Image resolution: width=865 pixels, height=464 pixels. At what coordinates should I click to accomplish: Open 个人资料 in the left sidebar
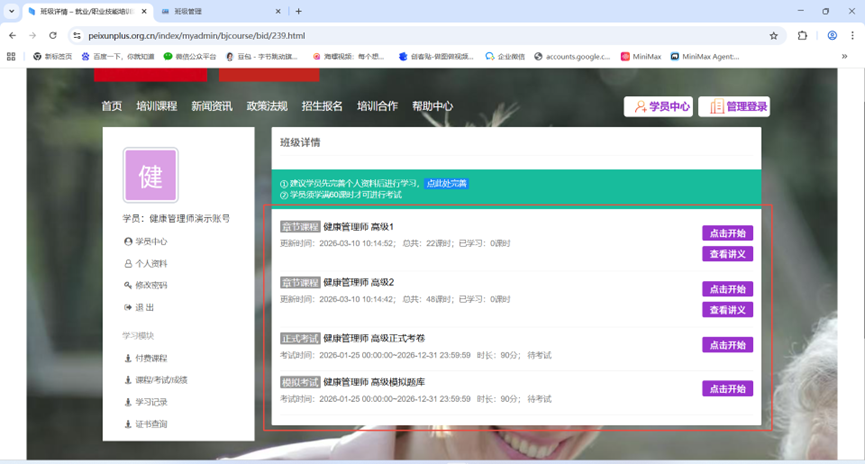coord(150,264)
